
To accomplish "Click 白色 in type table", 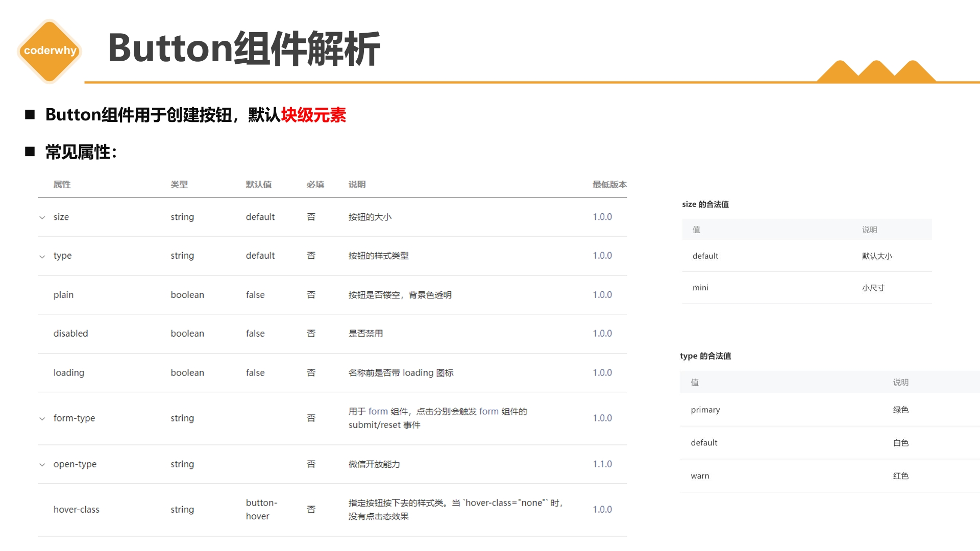I will (901, 443).
